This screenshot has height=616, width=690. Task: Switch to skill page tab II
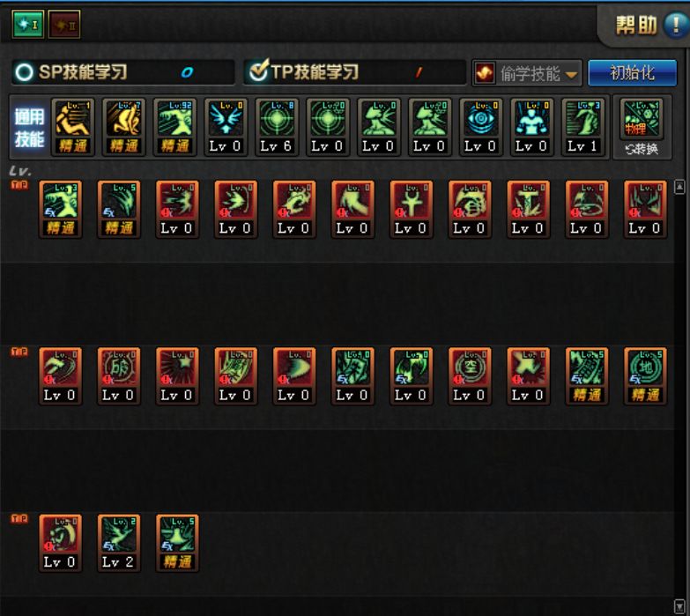(x=63, y=25)
